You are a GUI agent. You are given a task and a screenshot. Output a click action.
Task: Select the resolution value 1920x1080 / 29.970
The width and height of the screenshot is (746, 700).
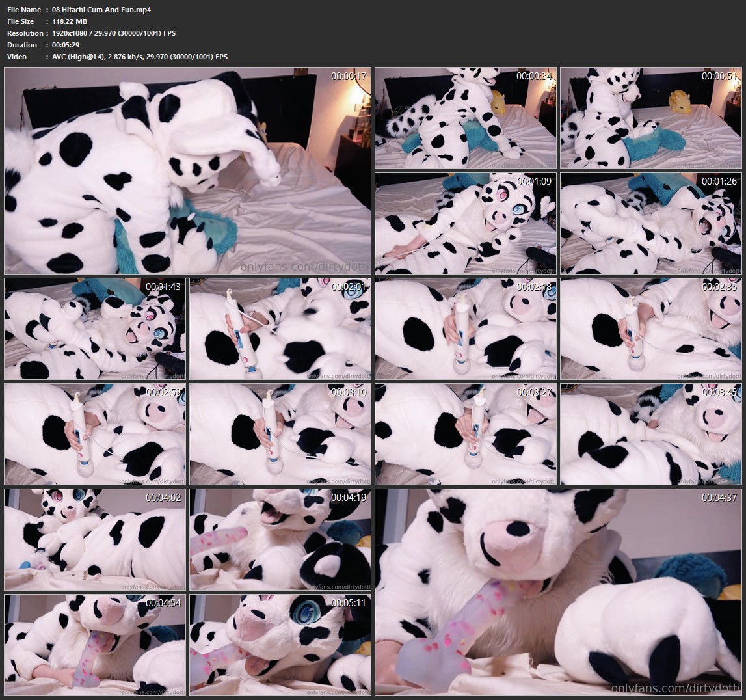114,33
